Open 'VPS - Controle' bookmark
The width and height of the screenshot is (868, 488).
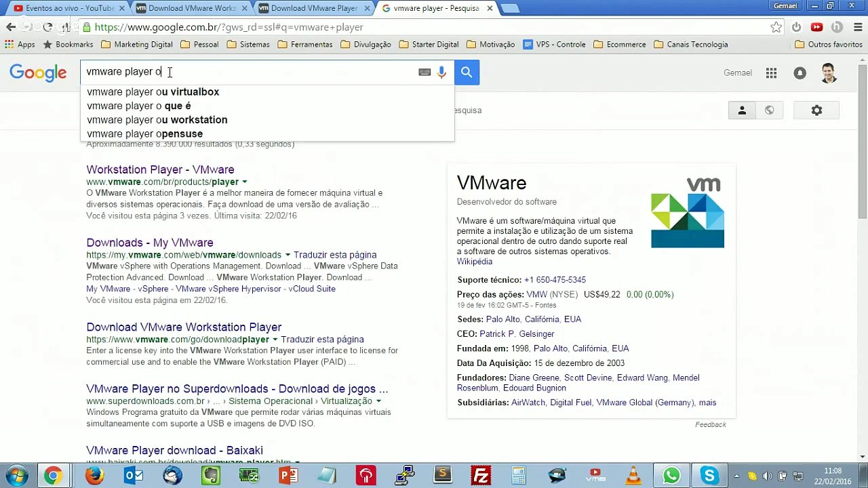pos(555,45)
